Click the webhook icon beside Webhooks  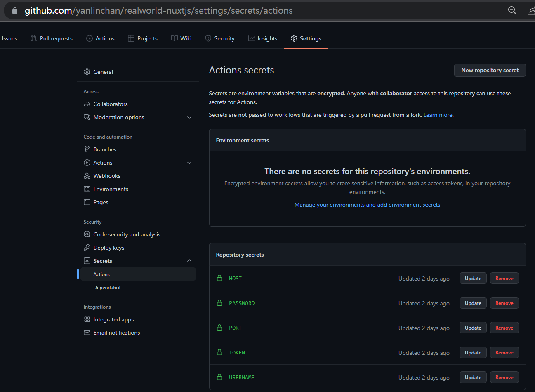(87, 176)
